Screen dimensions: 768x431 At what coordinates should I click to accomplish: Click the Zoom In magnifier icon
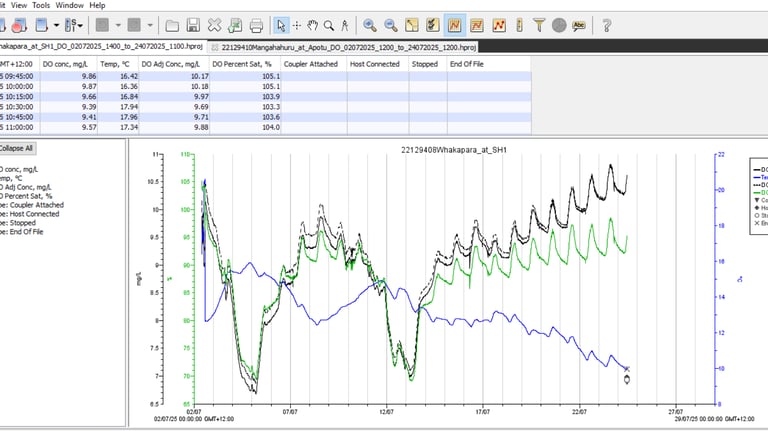(x=370, y=25)
